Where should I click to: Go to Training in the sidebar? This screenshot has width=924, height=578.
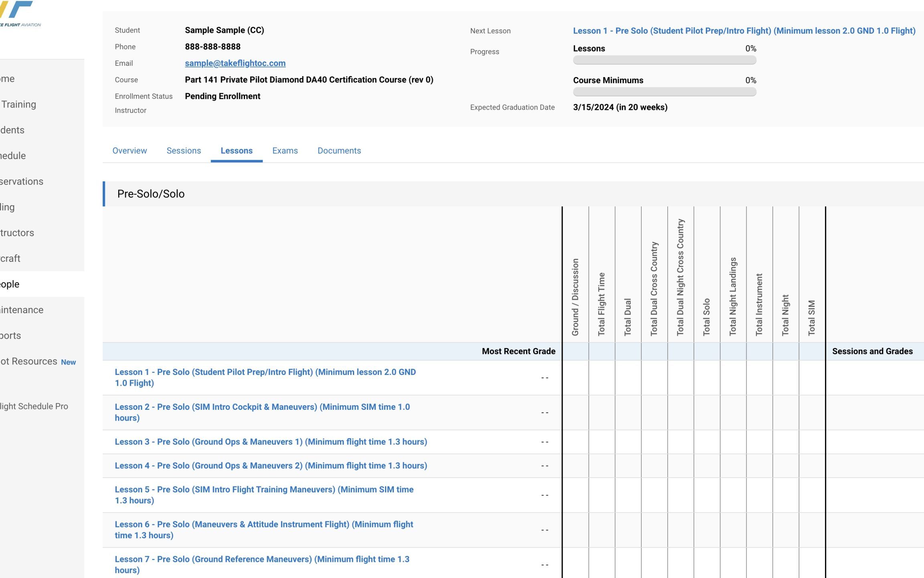pyautogui.click(x=18, y=104)
